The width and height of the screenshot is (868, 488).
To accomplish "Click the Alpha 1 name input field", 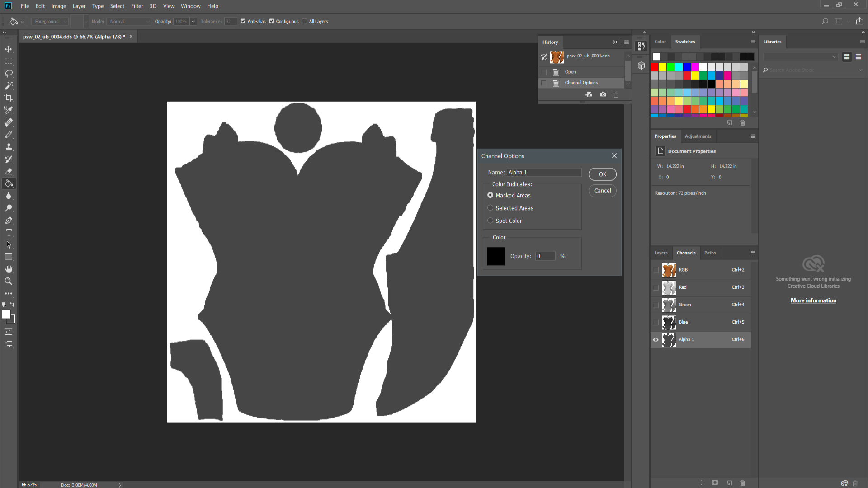I will pos(544,172).
